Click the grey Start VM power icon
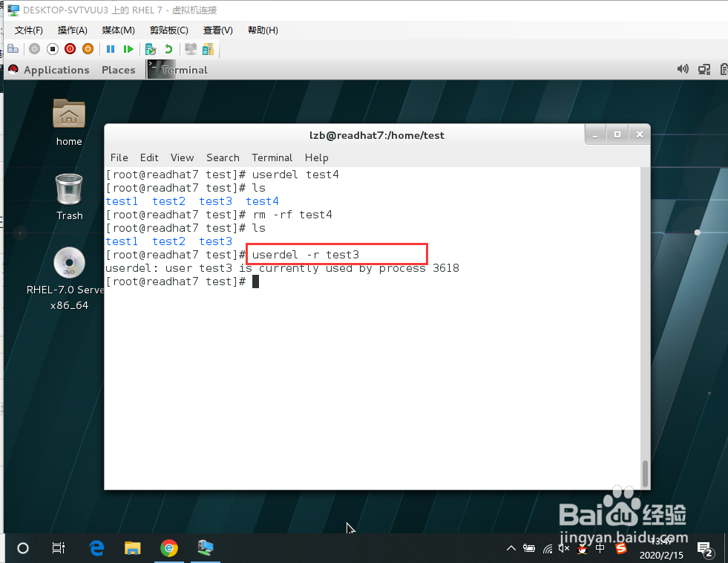728x563 pixels. tap(34, 49)
